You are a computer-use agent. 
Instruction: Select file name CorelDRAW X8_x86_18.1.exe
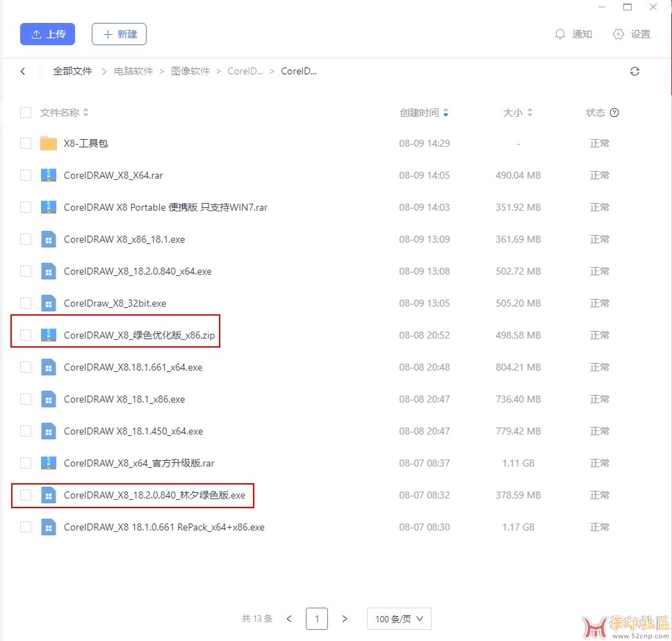(124, 239)
